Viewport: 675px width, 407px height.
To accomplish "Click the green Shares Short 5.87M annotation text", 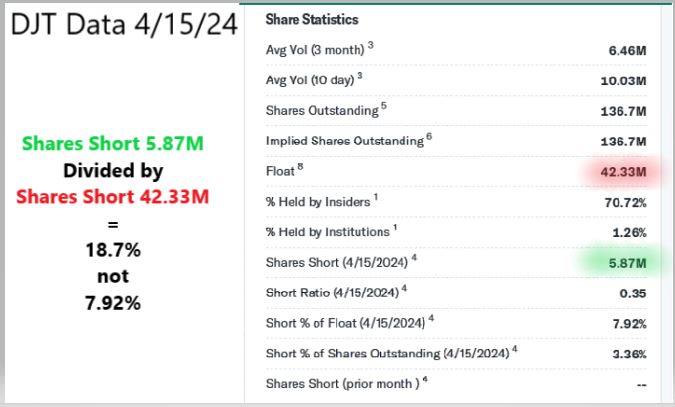I will 123,145.
